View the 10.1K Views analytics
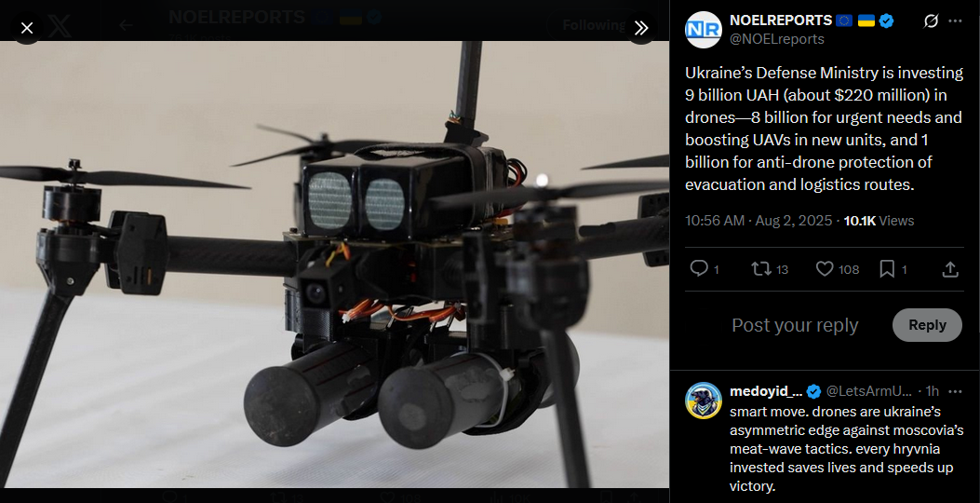This screenshot has width=980, height=503. pos(879,220)
